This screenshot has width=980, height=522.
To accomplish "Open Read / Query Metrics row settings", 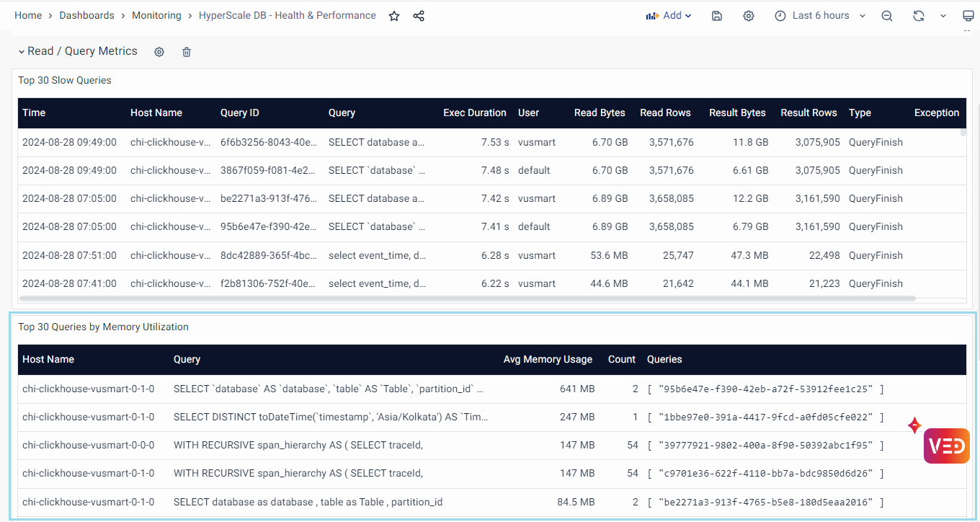I will [x=159, y=52].
